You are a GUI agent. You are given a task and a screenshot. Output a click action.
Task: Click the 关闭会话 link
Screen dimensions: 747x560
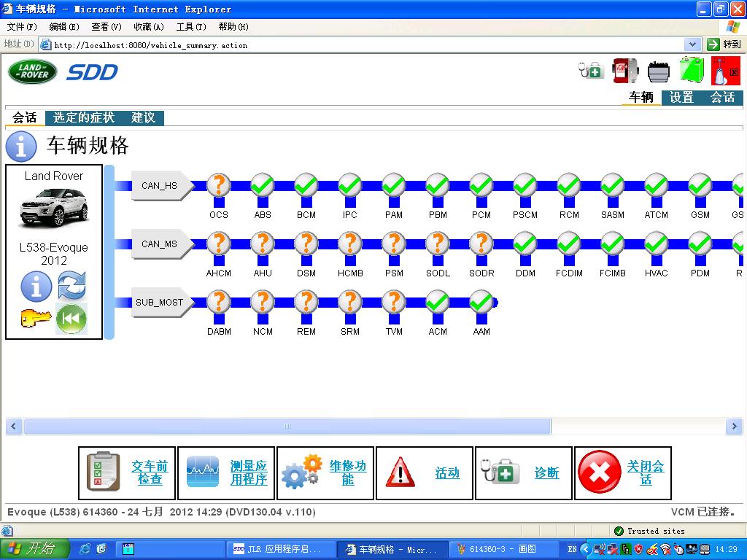pyautogui.click(x=646, y=472)
